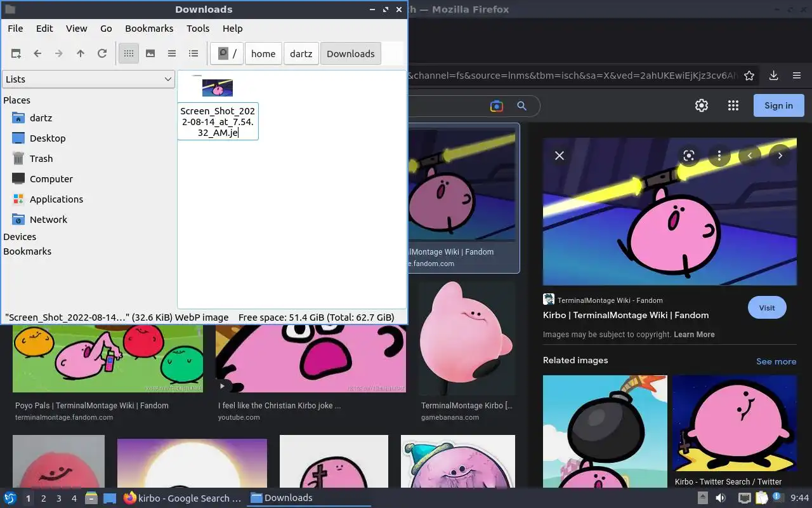Open the Lists side pane dropdown
The width and height of the screenshot is (812, 508).
88,79
